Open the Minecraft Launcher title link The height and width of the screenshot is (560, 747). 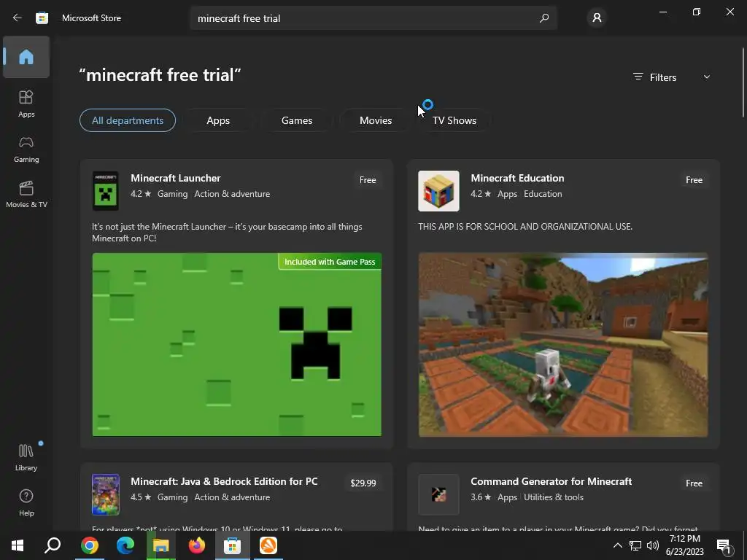[175, 178]
